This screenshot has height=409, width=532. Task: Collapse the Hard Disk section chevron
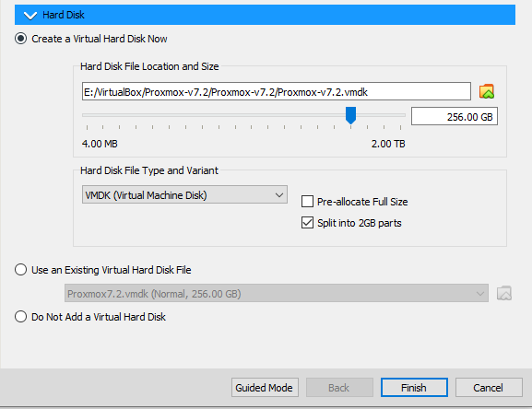pos(30,16)
